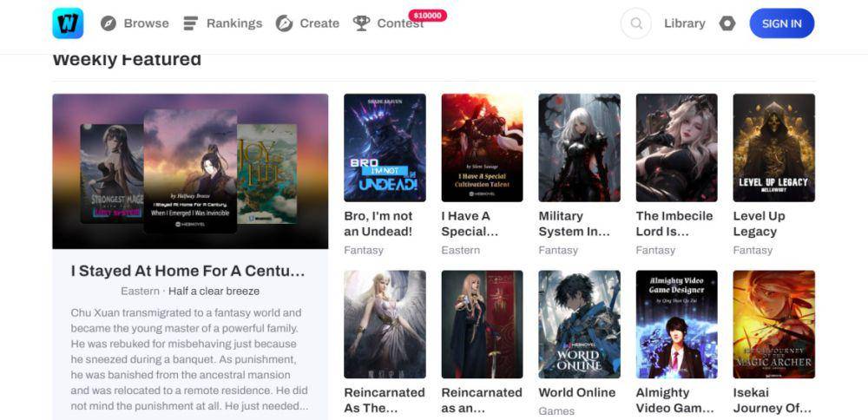Open the search magnifier button

[x=636, y=23]
